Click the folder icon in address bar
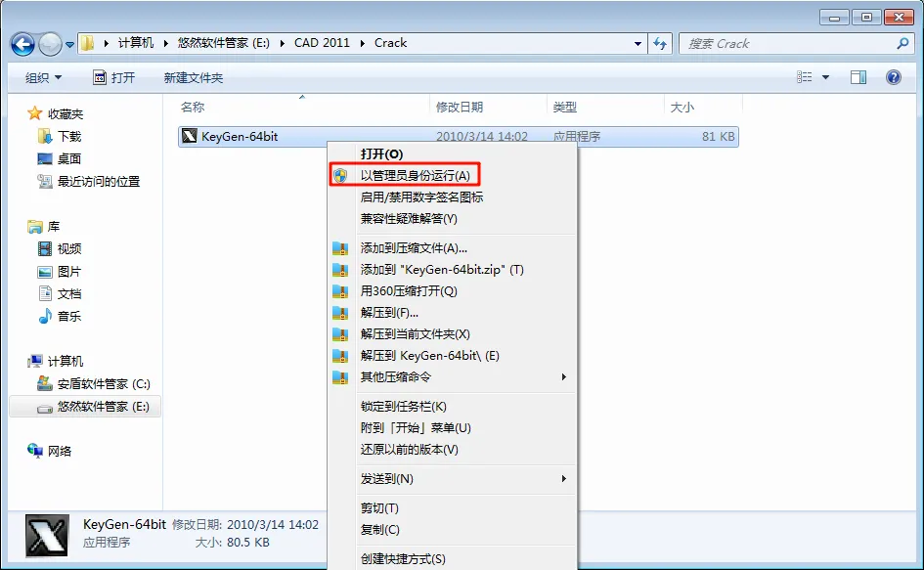924x570 pixels. tap(87, 43)
